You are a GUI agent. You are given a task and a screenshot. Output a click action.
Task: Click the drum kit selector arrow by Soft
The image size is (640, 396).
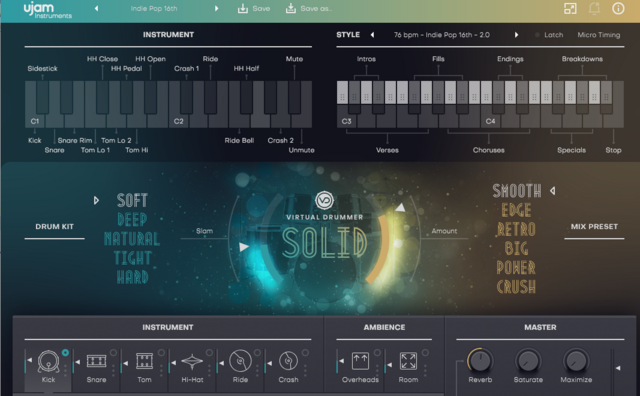coord(96,200)
